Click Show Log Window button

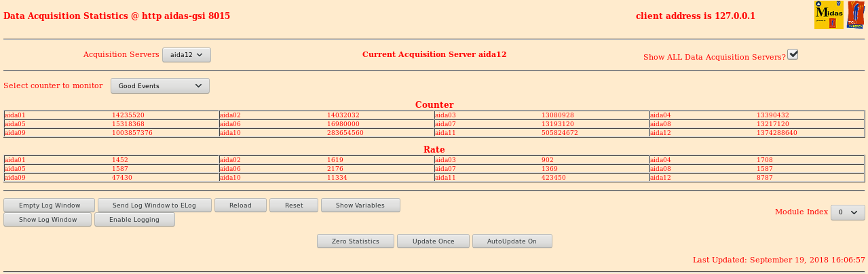(x=48, y=219)
